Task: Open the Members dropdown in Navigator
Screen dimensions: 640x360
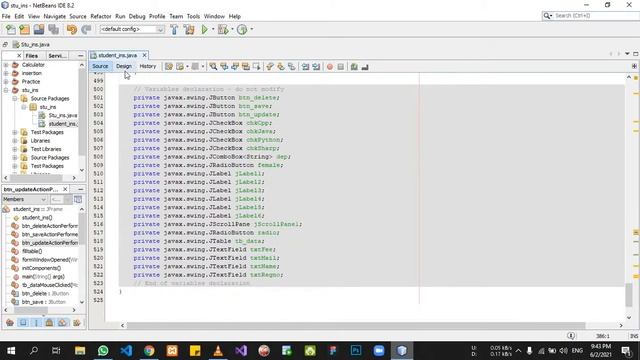Action: pos(24,199)
